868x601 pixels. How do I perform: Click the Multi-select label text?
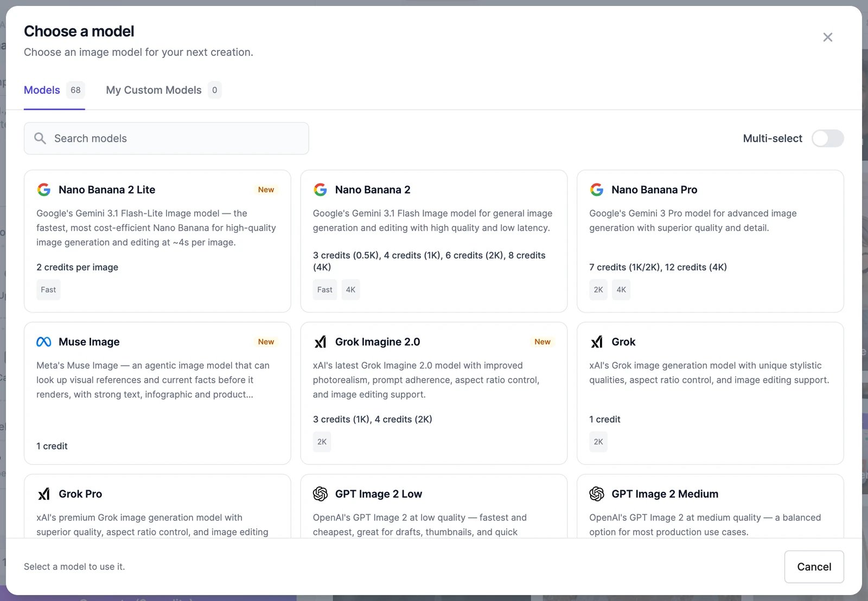pos(773,138)
